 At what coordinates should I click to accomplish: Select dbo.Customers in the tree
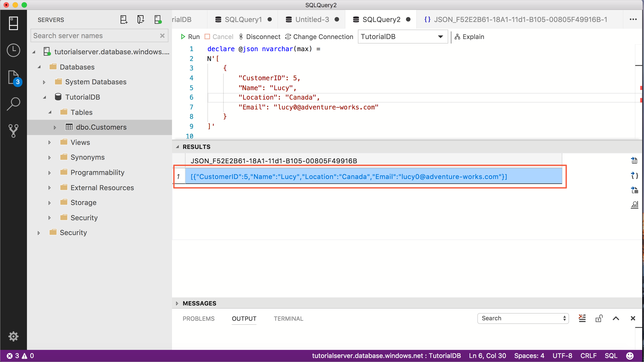(101, 127)
